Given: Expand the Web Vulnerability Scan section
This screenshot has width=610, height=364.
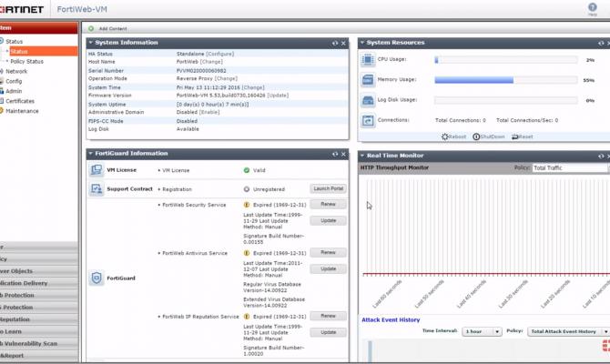Looking at the screenshot, I should [x=39, y=343].
